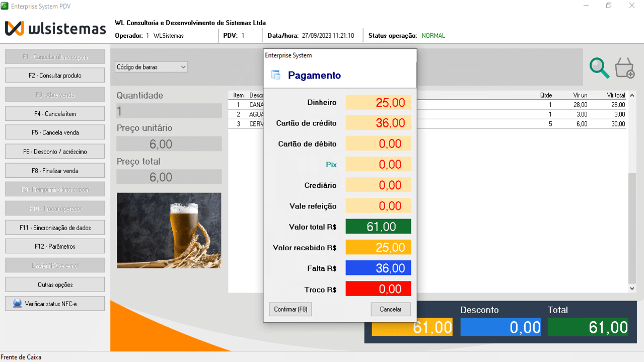
Task: Open Outras opções
Action: (55, 285)
